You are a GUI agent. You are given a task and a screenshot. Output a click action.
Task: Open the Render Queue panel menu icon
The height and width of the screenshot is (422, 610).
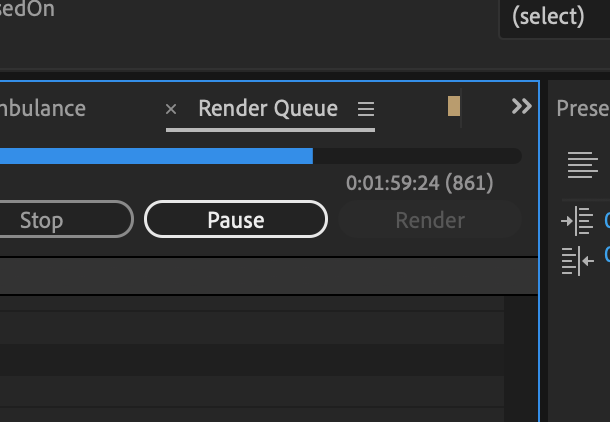click(366, 109)
